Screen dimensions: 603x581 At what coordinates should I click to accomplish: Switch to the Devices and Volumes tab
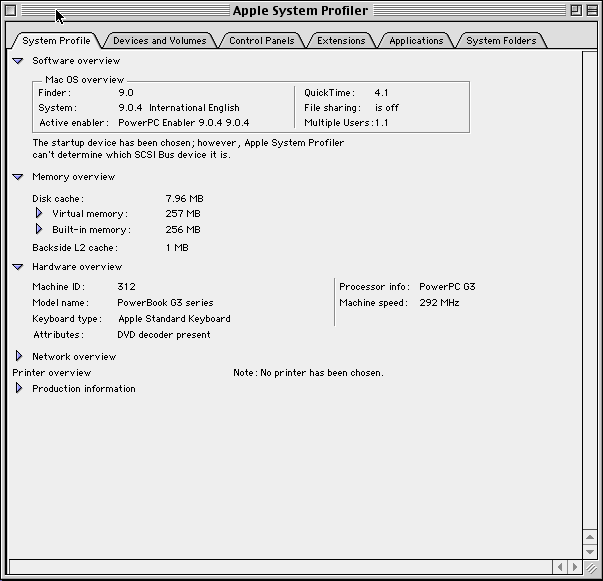point(160,40)
